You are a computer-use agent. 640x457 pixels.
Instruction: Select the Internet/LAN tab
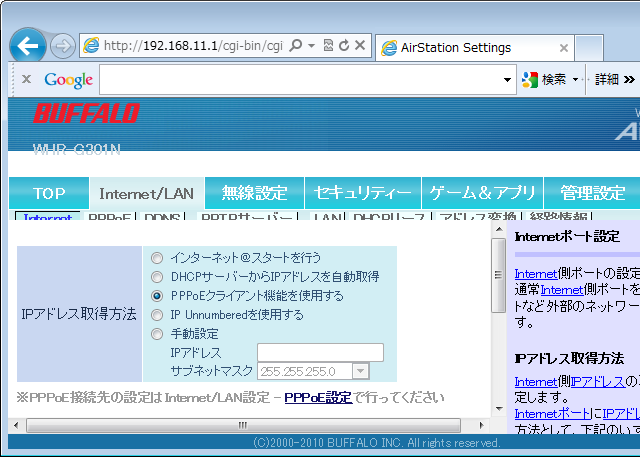pos(147,193)
